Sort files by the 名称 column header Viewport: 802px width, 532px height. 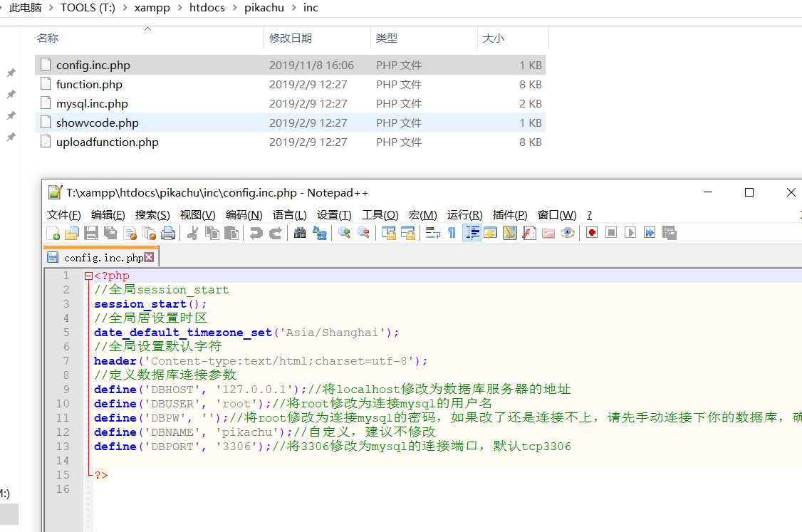tap(148, 38)
